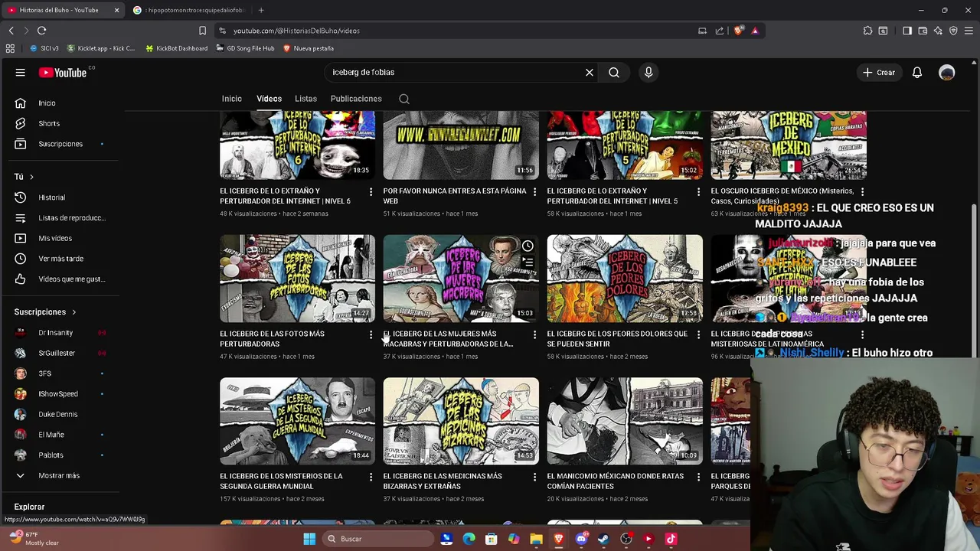Reload the browser page
980x551 pixels.
point(41,31)
